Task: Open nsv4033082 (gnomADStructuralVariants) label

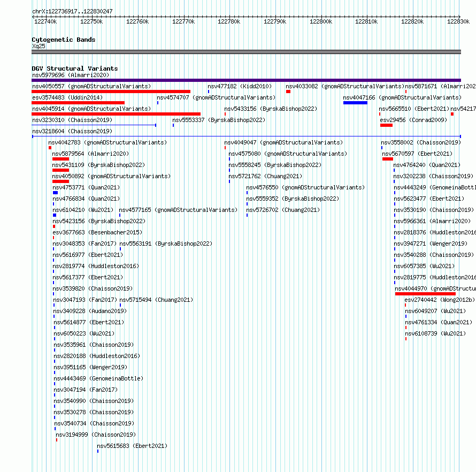Action: [345, 86]
